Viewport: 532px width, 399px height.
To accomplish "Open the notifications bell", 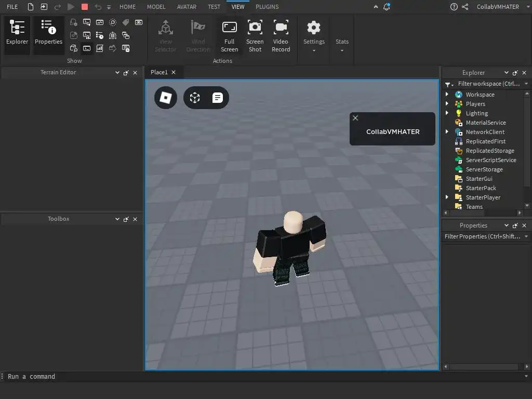I will pos(387,7).
